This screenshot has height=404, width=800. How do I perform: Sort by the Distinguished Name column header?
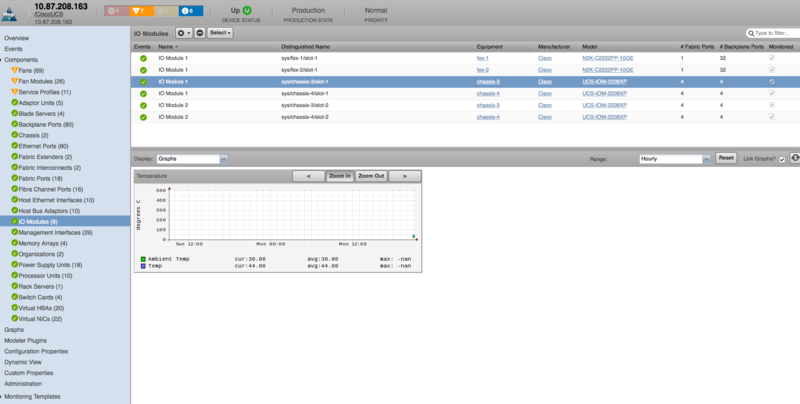(305, 46)
